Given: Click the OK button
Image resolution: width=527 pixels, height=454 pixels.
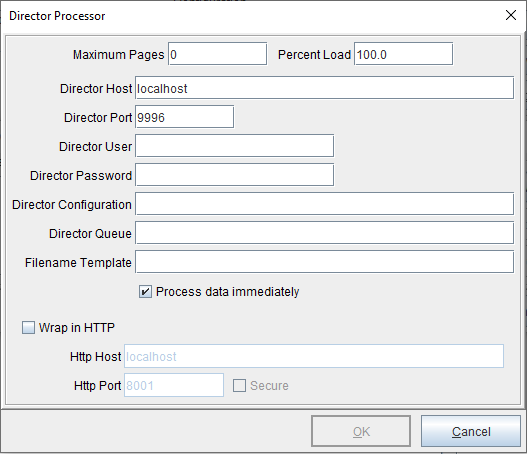Looking at the screenshot, I should [x=361, y=431].
